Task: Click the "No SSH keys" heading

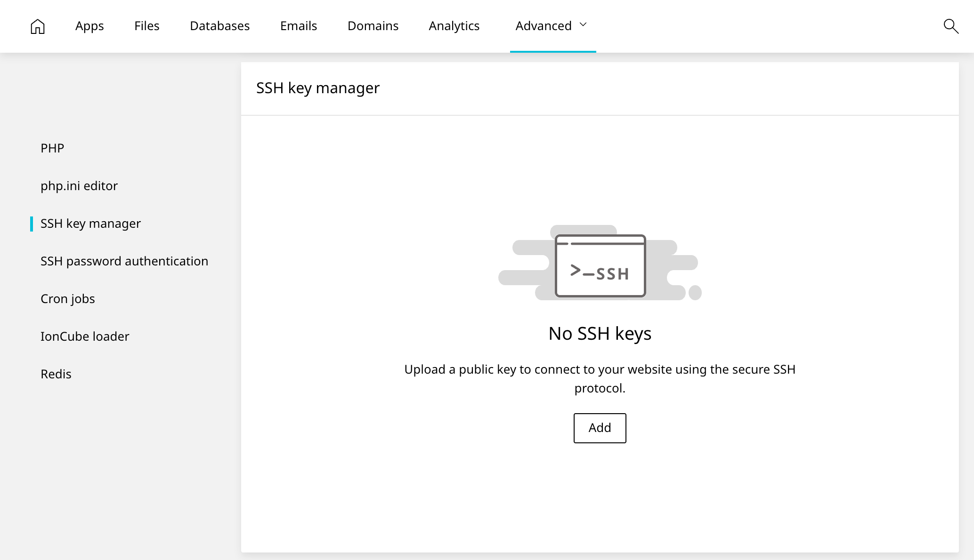Action: point(600,334)
